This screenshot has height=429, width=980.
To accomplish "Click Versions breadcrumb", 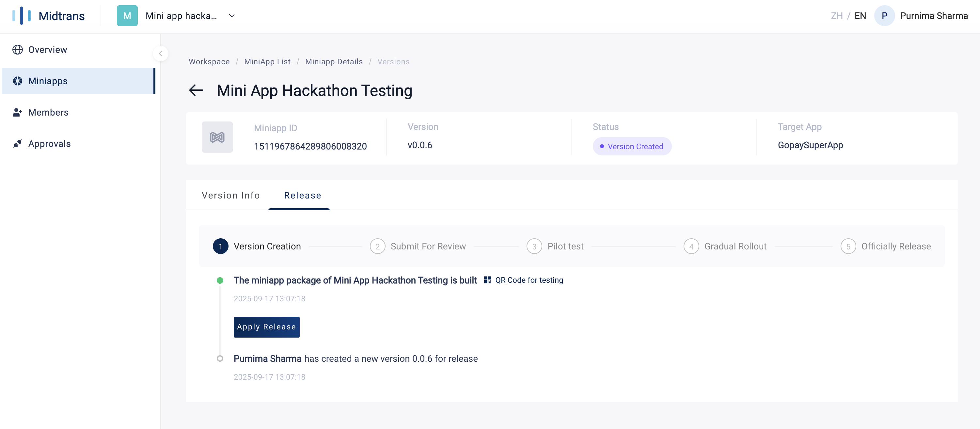I will (x=393, y=62).
